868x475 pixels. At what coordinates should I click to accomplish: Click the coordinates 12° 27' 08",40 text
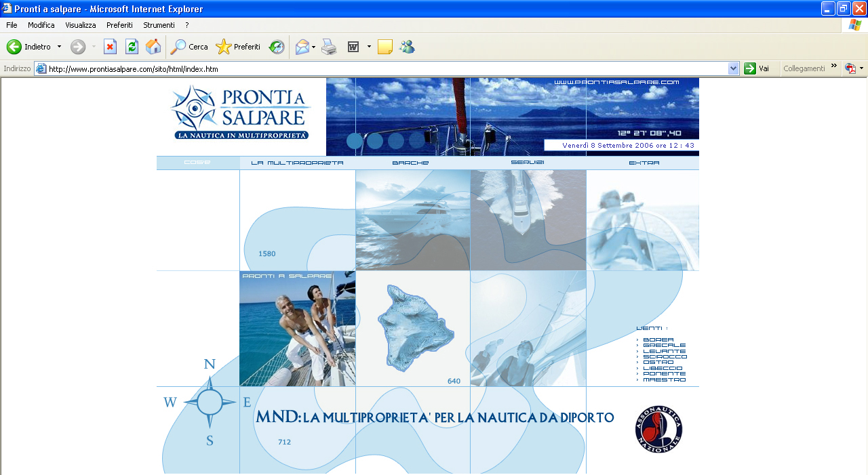(x=649, y=133)
